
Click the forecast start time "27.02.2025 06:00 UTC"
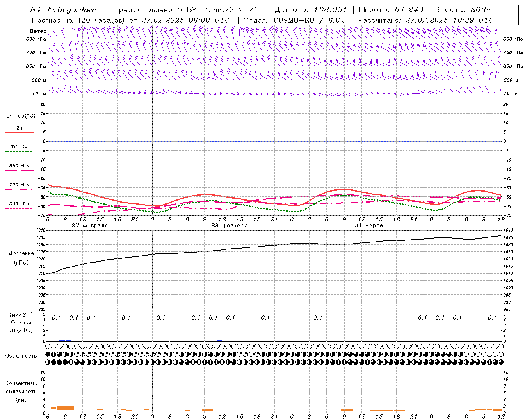point(185,20)
